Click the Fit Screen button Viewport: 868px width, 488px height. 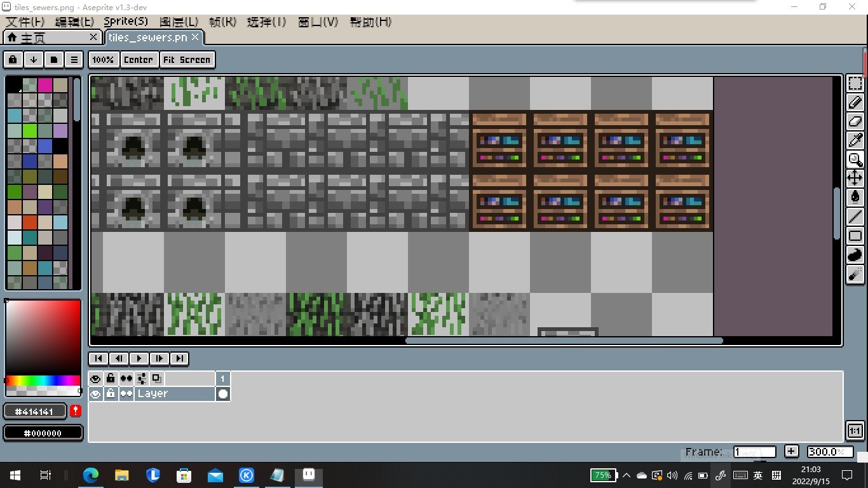click(x=187, y=60)
